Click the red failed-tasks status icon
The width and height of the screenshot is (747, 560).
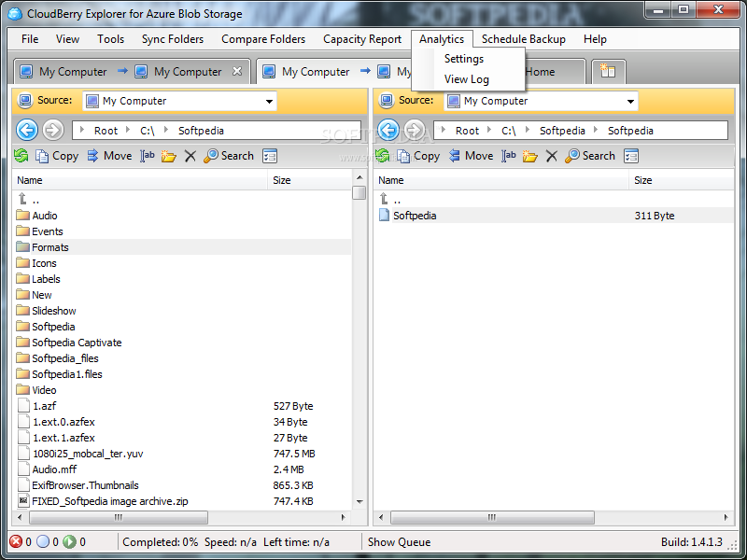(16, 541)
